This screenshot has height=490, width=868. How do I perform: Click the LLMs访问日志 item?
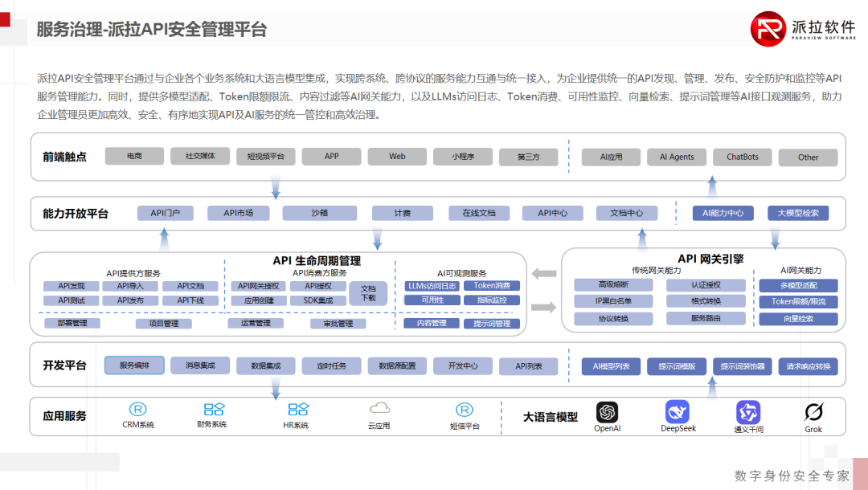[431, 284]
